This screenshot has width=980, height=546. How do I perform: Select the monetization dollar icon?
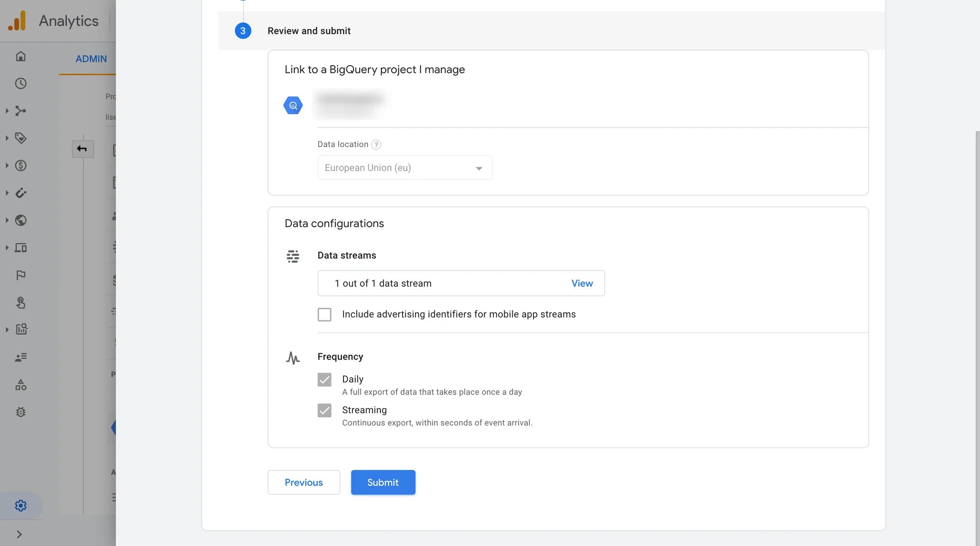click(x=21, y=166)
